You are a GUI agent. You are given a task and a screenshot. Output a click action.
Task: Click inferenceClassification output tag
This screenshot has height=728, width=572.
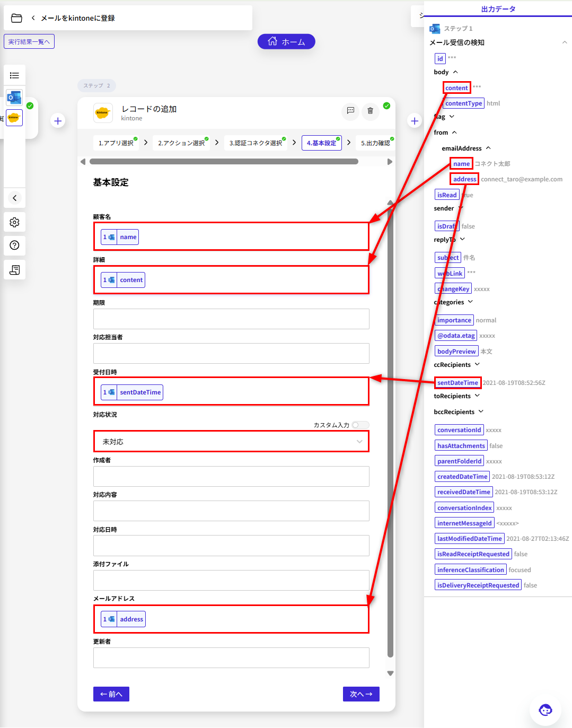(x=471, y=570)
